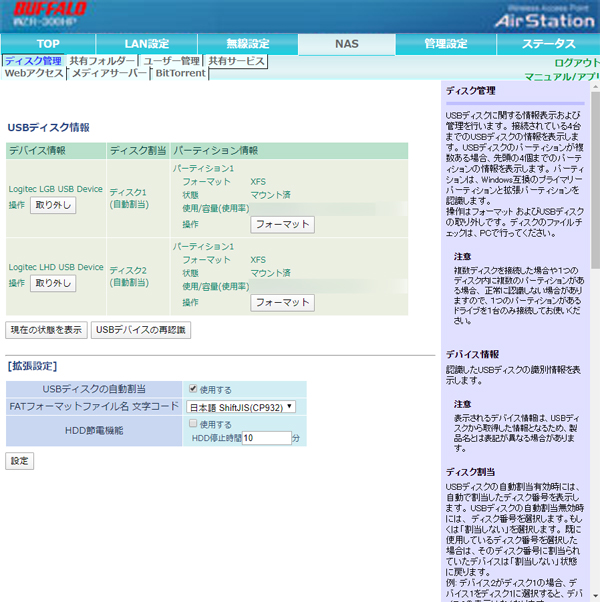The width and height of the screenshot is (600, 602).
Task: Click the AirStation logo
Action: point(545,21)
